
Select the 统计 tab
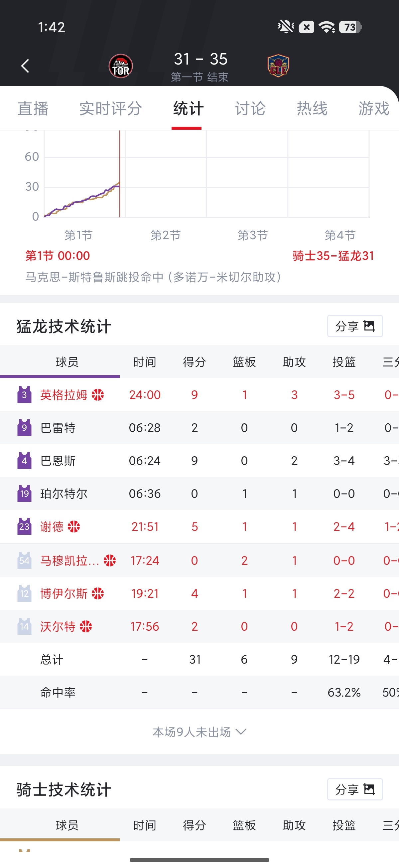(188, 108)
